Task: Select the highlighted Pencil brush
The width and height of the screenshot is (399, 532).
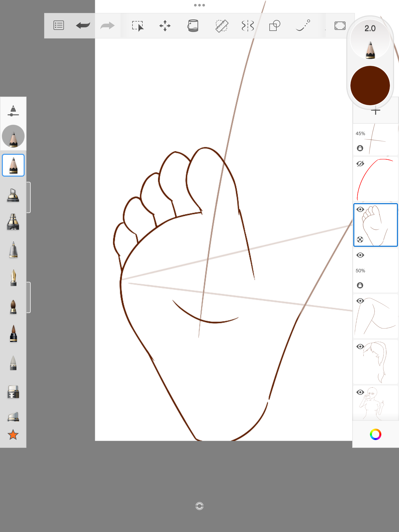Action: tap(13, 165)
